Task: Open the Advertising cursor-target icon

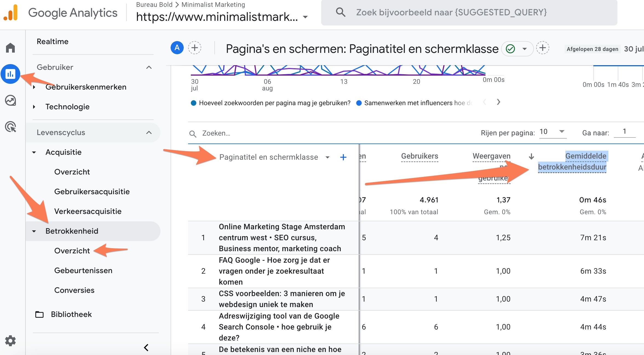Action: (x=10, y=127)
